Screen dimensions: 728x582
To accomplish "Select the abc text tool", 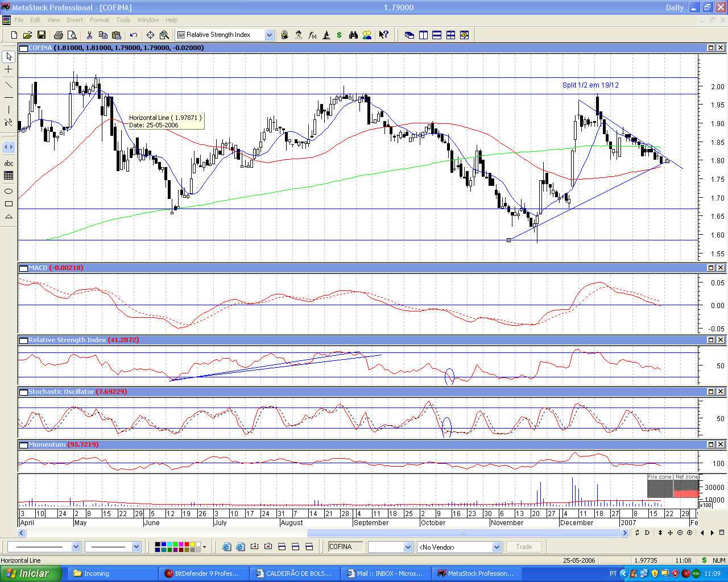I will [9, 164].
